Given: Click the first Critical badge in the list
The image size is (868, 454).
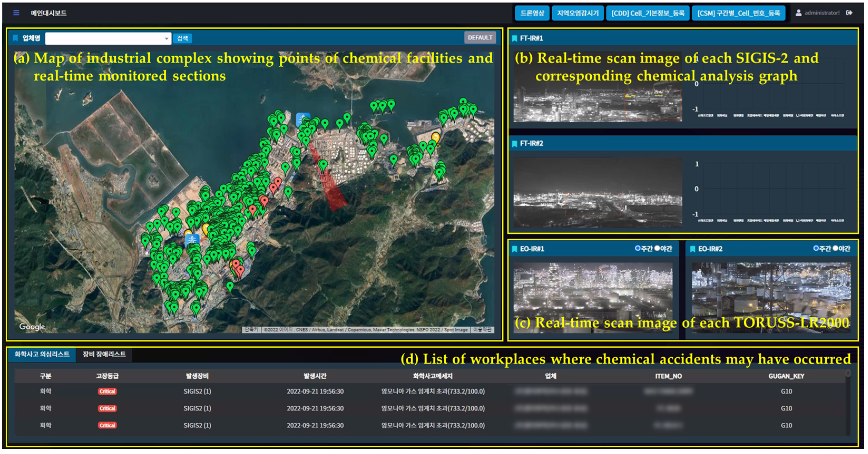Looking at the screenshot, I should click(x=107, y=391).
